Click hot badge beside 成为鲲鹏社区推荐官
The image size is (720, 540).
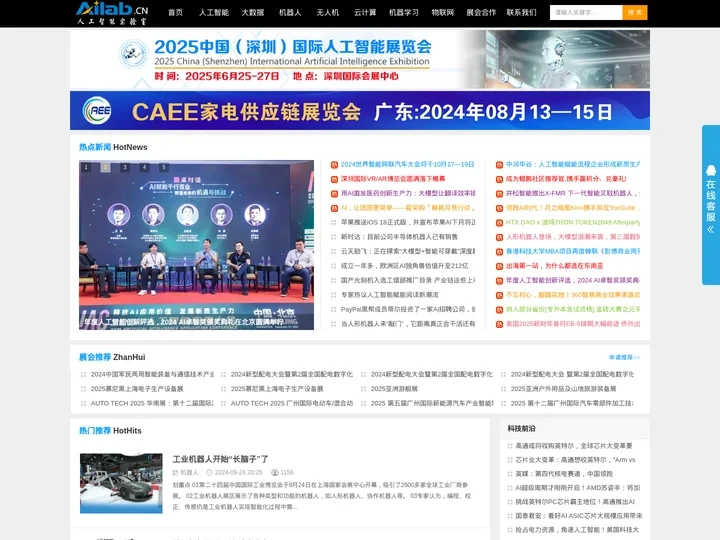click(499, 179)
